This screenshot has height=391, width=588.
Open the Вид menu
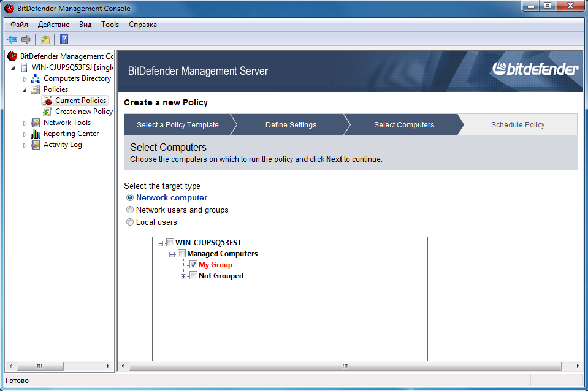85,25
